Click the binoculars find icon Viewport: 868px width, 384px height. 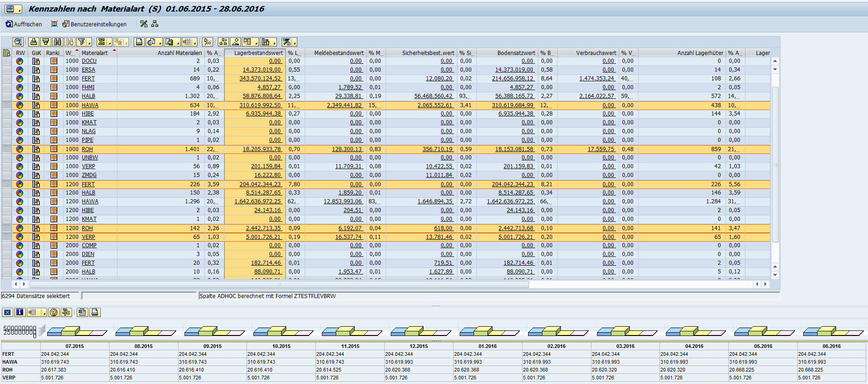coord(57,42)
